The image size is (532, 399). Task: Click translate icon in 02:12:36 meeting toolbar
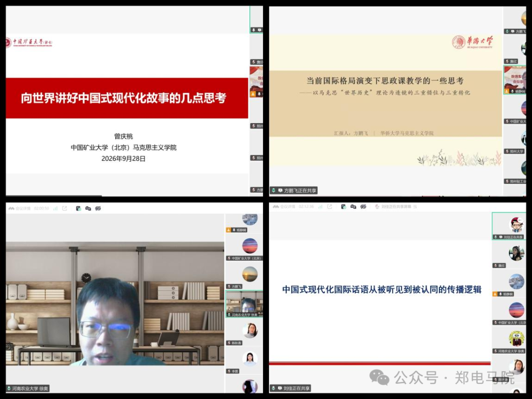(353, 206)
